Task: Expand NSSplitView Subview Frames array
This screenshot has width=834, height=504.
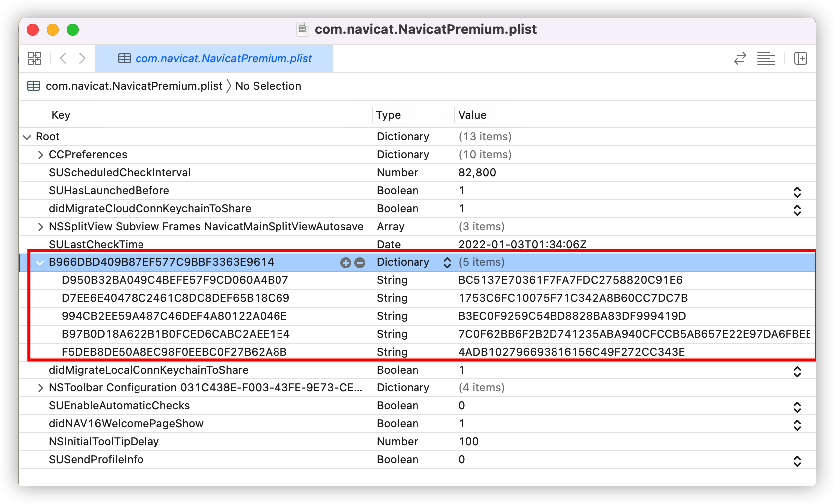Action: 40,227
